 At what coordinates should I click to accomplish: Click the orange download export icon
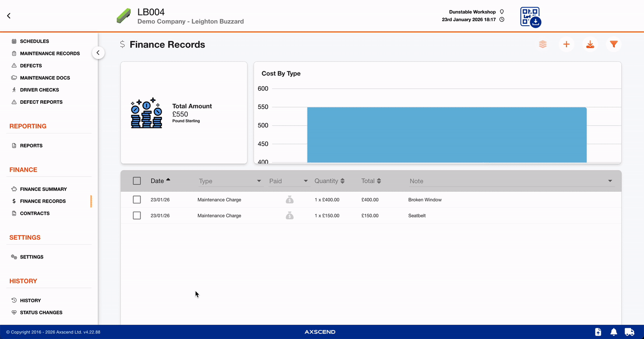590,44
